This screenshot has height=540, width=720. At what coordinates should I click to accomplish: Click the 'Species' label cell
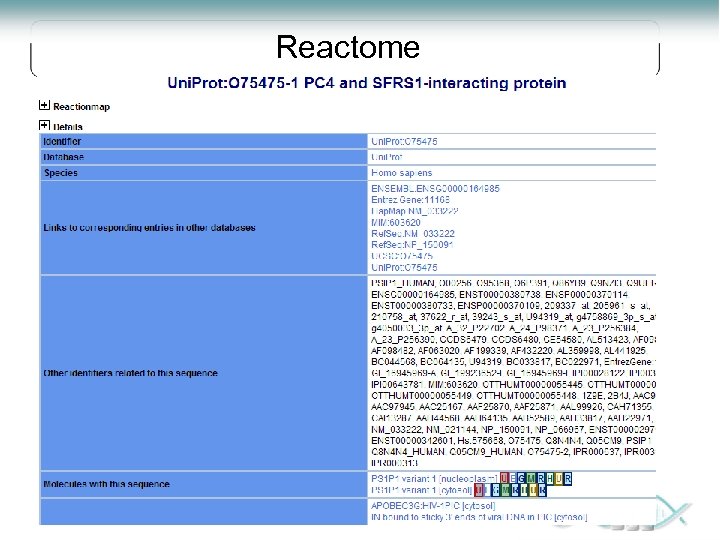coord(203,173)
